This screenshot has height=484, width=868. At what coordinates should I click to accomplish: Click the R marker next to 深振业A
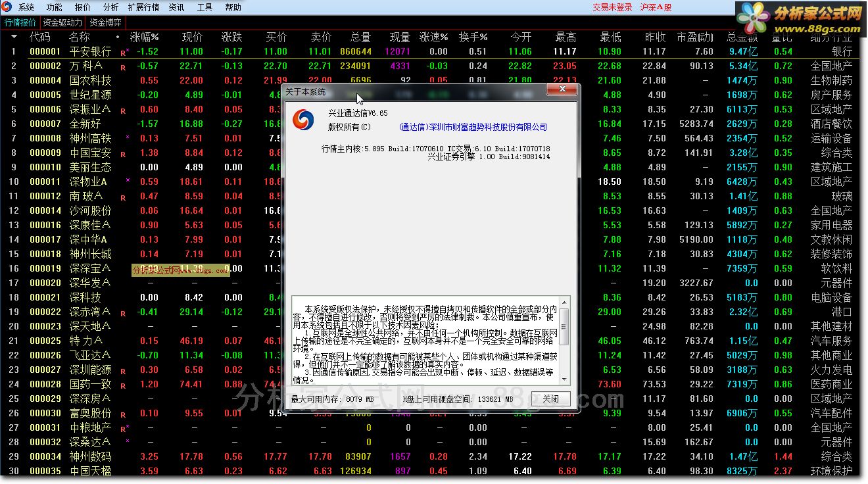pyautogui.click(x=123, y=111)
